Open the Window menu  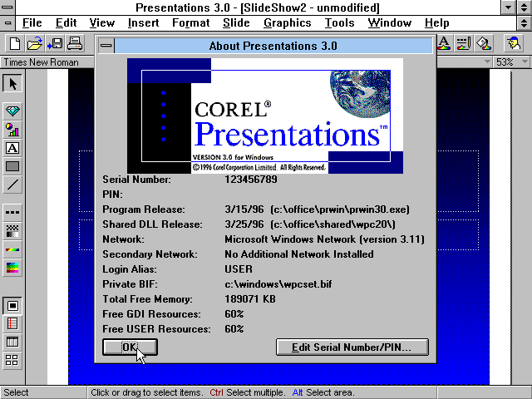(x=390, y=22)
